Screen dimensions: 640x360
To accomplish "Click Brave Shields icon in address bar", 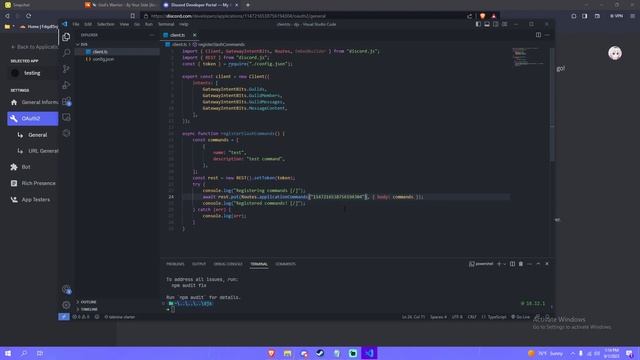I will pos(483,16).
